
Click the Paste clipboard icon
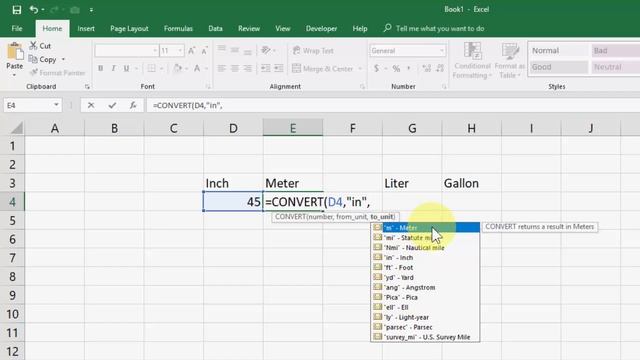click(x=15, y=52)
